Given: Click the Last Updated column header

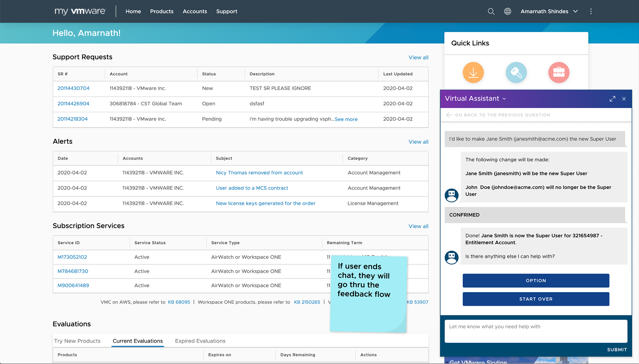Looking at the screenshot, I should pos(398,74).
